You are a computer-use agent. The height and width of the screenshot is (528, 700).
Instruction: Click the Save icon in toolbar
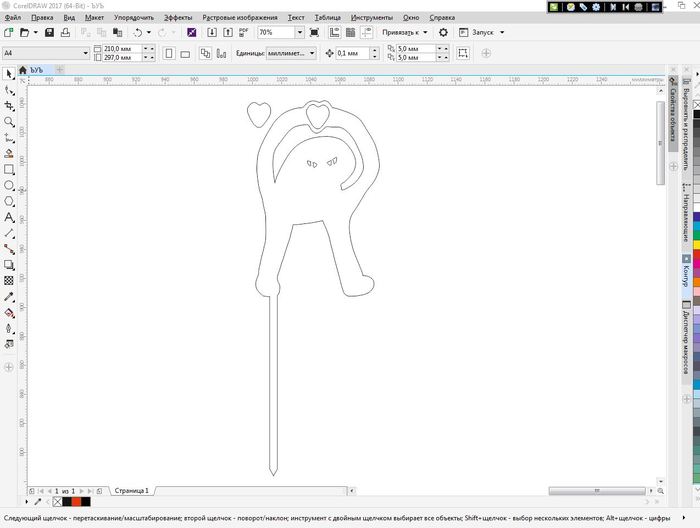(49, 33)
